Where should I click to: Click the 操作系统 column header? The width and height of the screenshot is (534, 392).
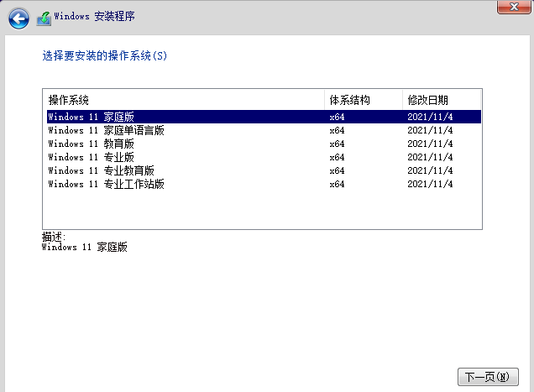(184, 100)
